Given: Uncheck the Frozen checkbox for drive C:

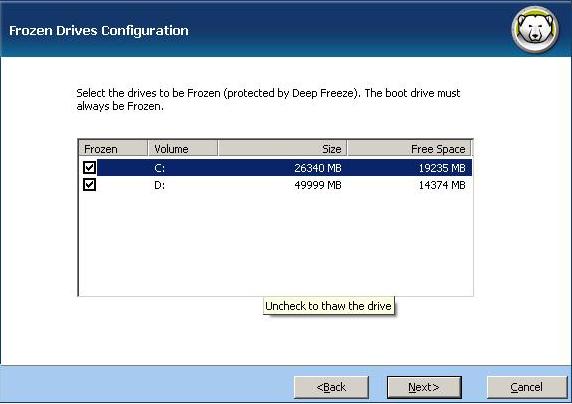Looking at the screenshot, I should [x=89, y=168].
